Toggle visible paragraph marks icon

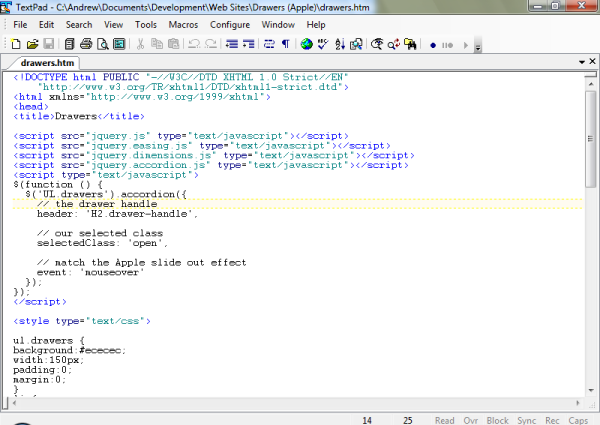click(285, 44)
